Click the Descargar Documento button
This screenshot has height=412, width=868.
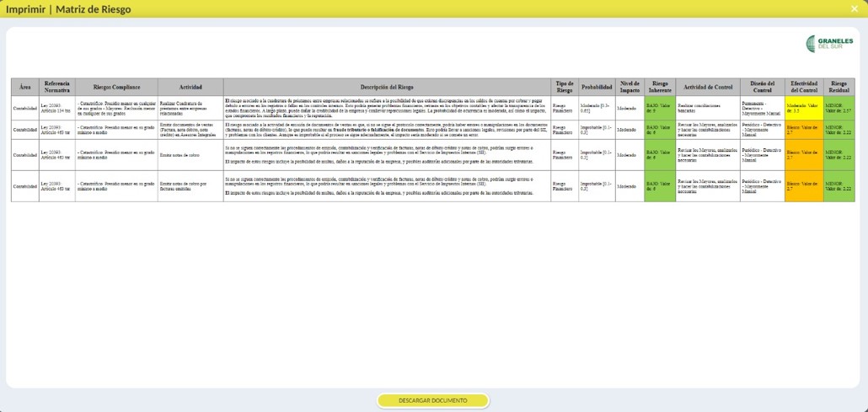[432, 400]
